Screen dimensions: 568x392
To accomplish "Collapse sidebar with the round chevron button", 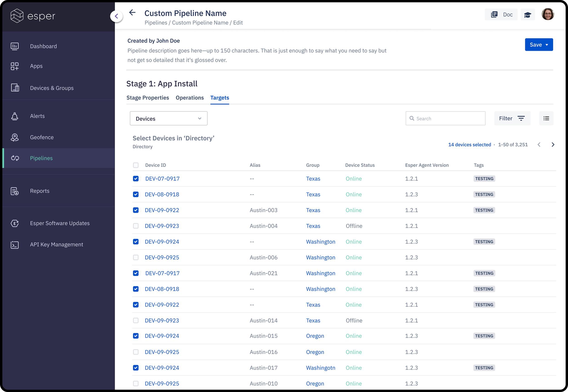I will tap(117, 16).
